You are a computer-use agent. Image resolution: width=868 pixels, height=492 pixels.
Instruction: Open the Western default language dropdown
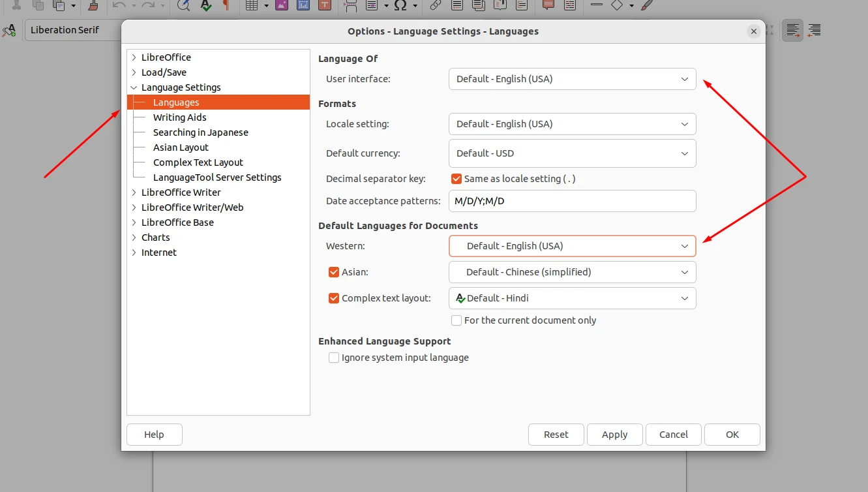coord(573,246)
